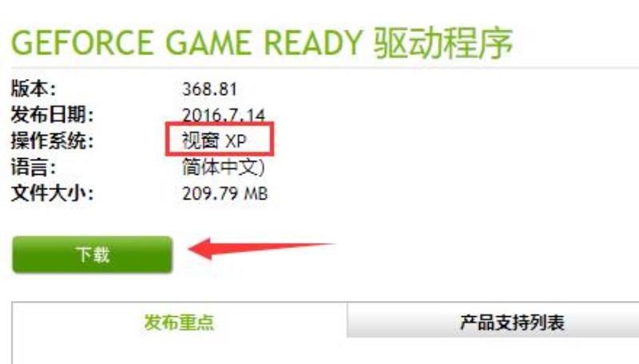Click inside the 发布重点 tab content area
The image size is (639, 364).
[x=179, y=352]
